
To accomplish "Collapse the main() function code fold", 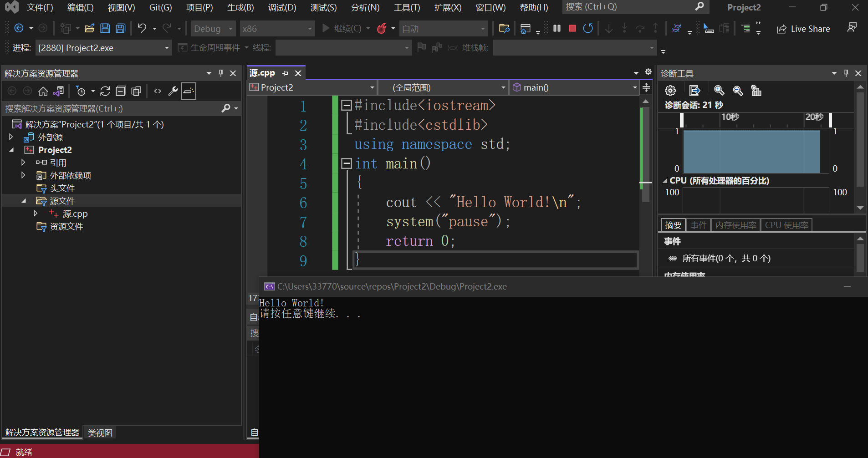I will tap(347, 163).
